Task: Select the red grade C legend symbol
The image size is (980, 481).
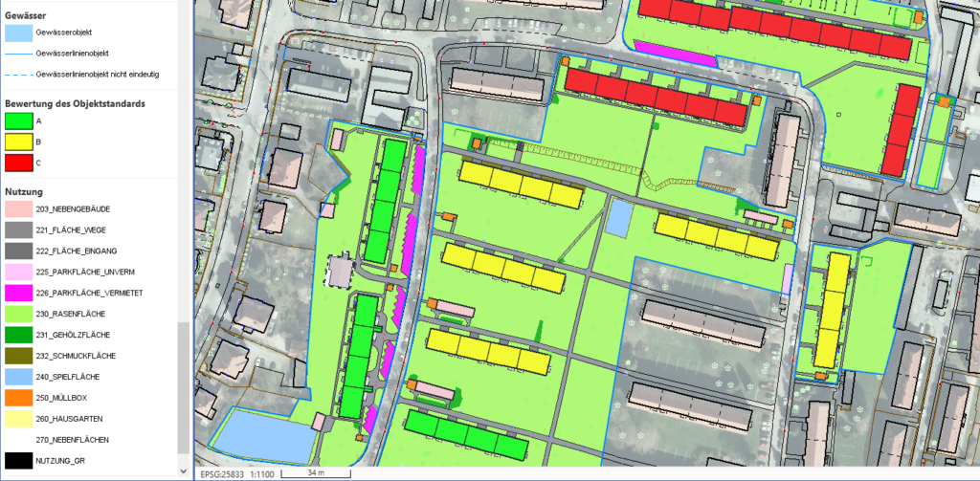Action: [x=18, y=163]
